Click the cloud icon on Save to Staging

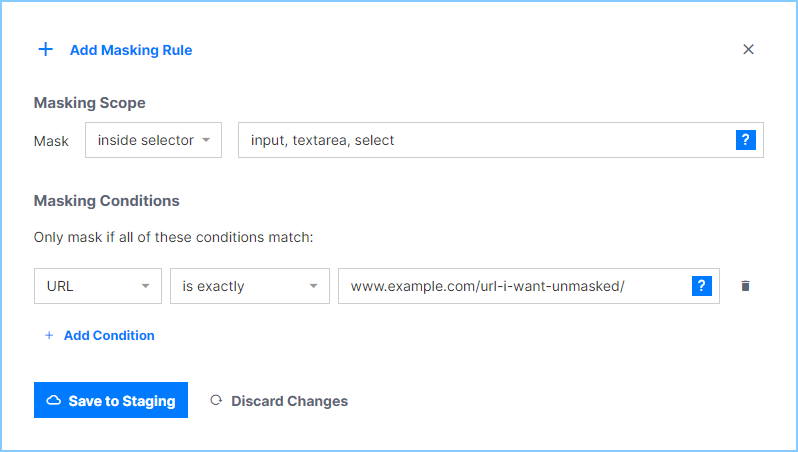54,401
